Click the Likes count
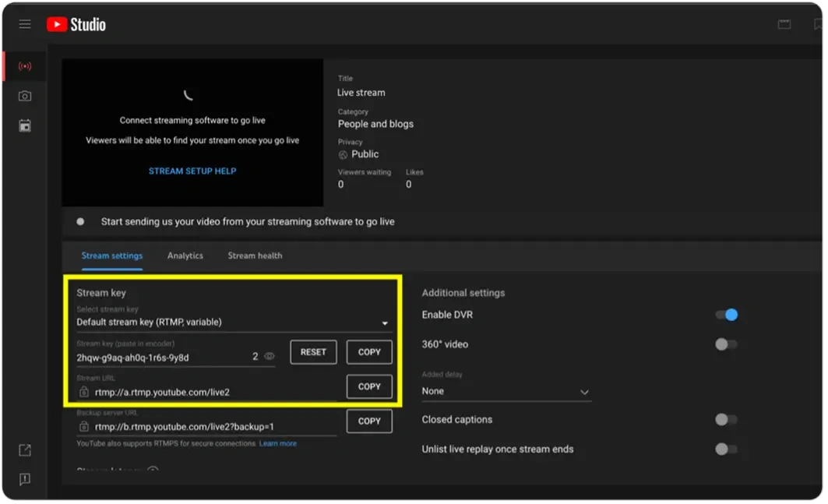 click(409, 185)
